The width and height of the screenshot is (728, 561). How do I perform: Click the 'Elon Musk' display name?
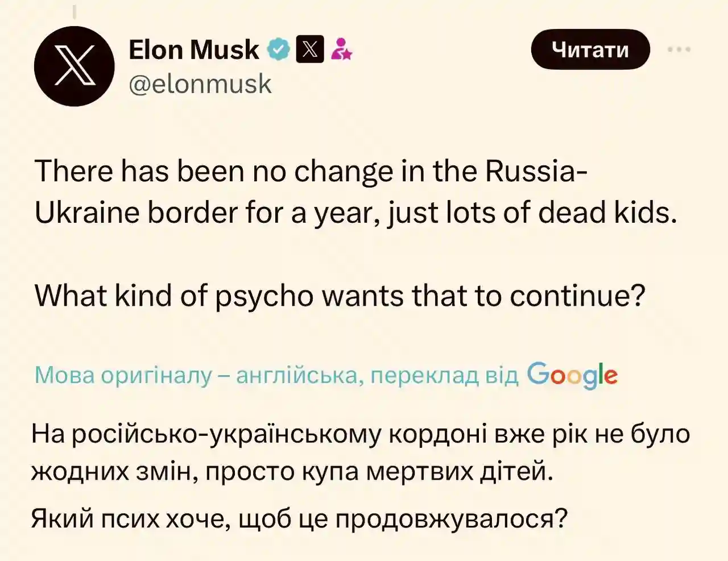point(193,49)
